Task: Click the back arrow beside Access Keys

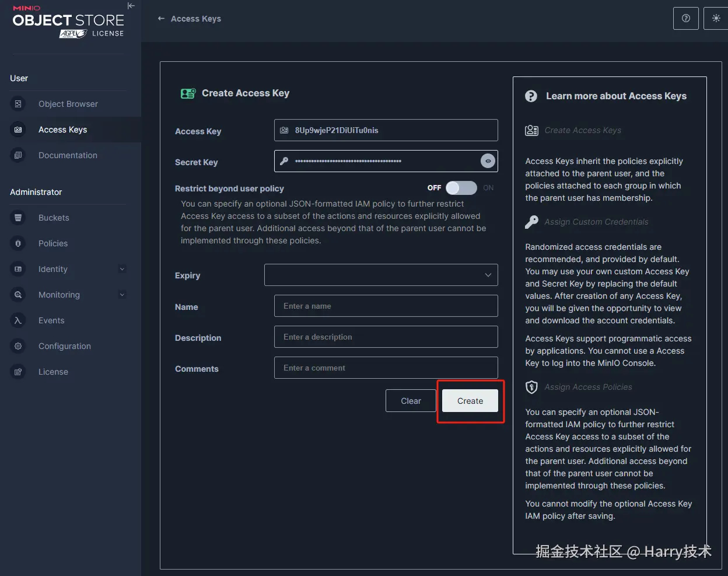Action: (162, 19)
